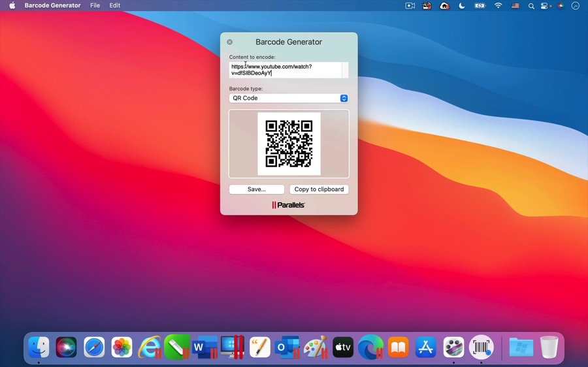Open Finder from the Dock
The height and width of the screenshot is (367, 588).
[39, 347]
